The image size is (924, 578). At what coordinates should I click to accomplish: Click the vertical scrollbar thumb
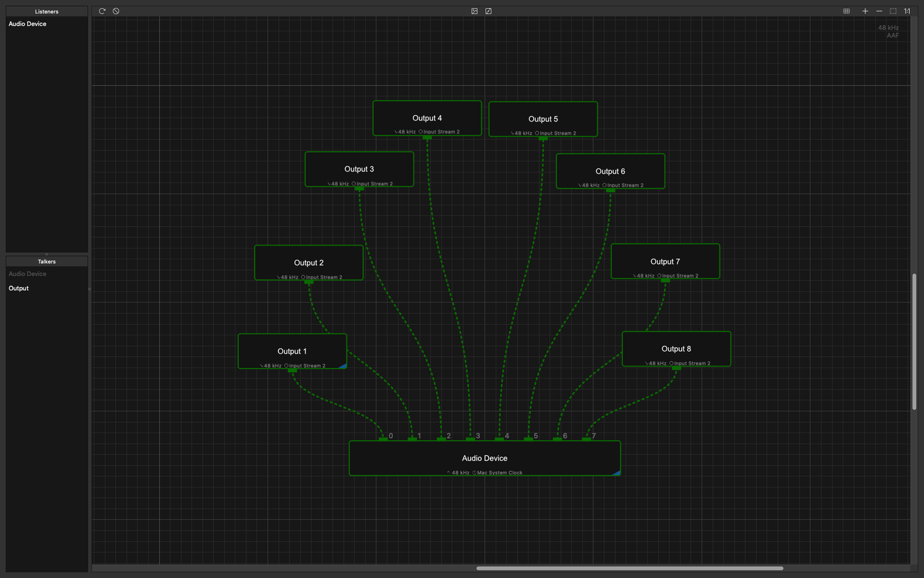914,342
